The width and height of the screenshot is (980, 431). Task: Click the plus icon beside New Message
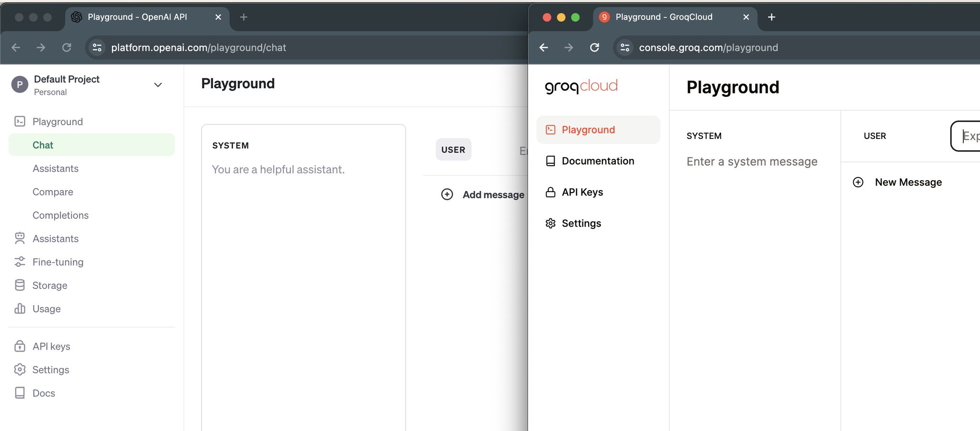coord(858,182)
